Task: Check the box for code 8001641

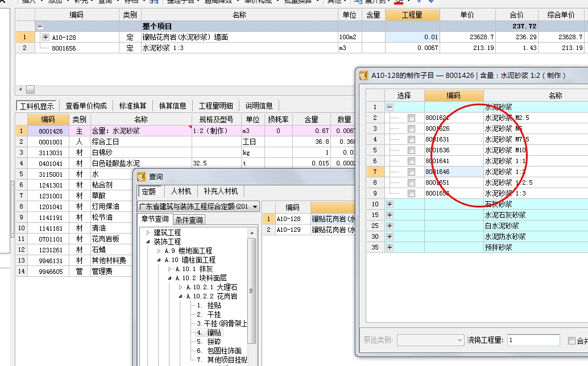Action: pyautogui.click(x=411, y=161)
